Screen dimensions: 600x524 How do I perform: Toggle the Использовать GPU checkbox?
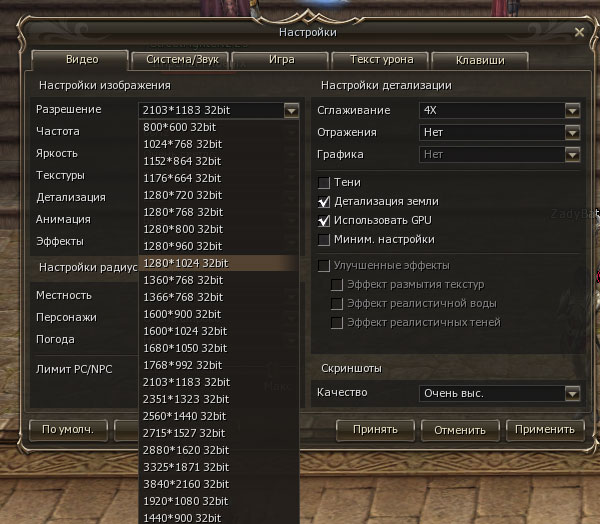pos(324,221)
